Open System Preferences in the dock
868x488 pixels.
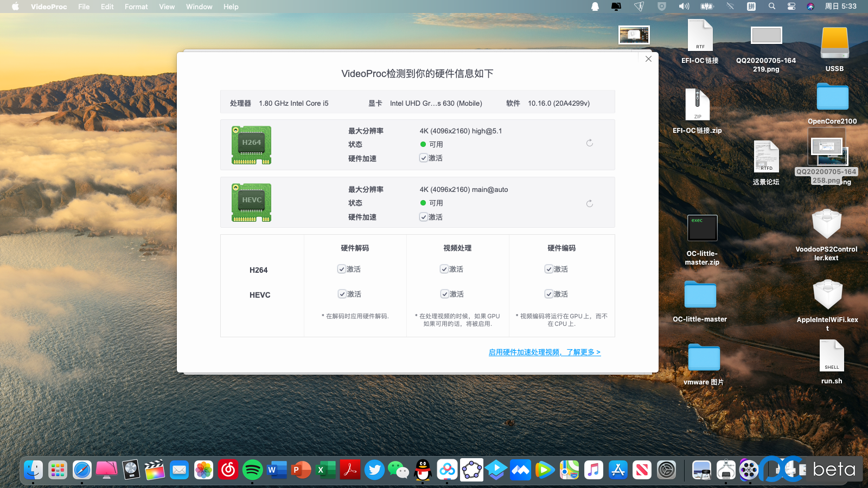tap(666, 470)
